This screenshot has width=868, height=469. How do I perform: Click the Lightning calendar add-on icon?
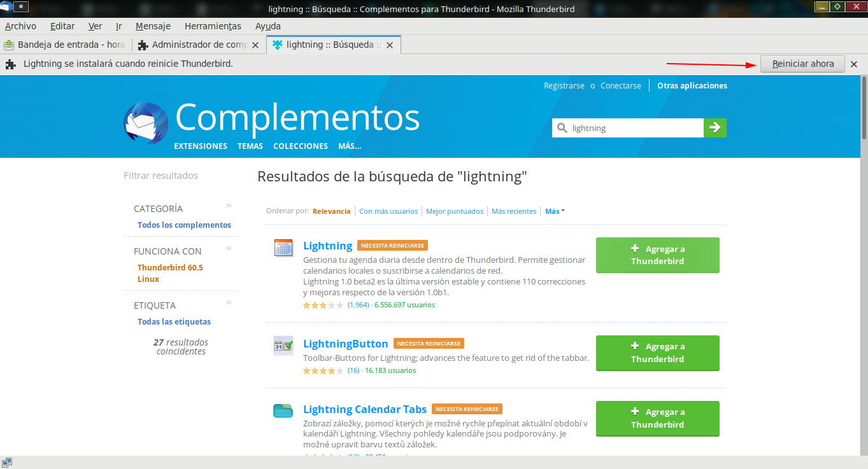point(283,248)
